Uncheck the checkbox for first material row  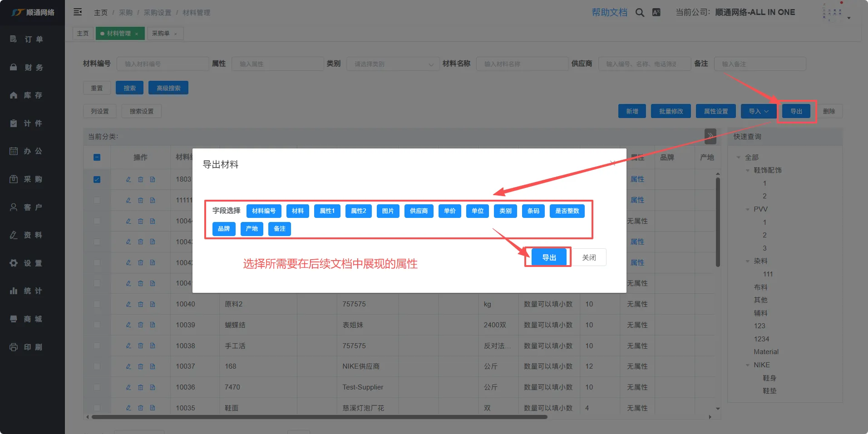point(97,179)
